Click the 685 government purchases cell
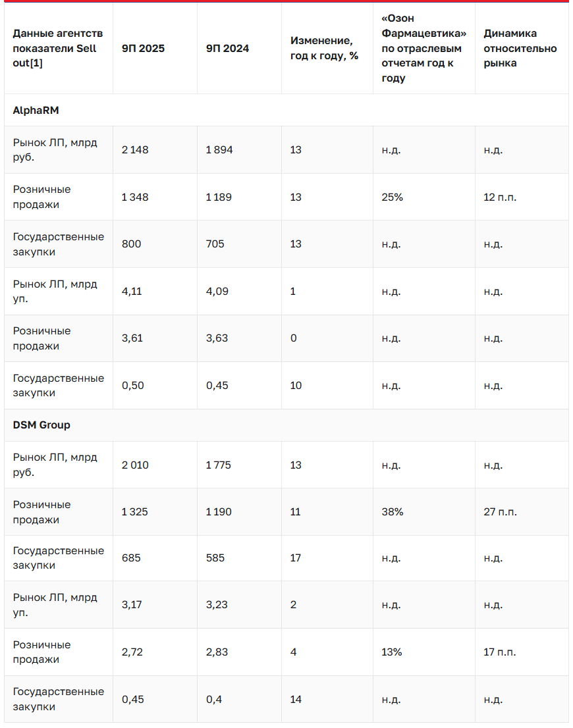The height and width of the screenshot is (728, 573). point(131,558)
